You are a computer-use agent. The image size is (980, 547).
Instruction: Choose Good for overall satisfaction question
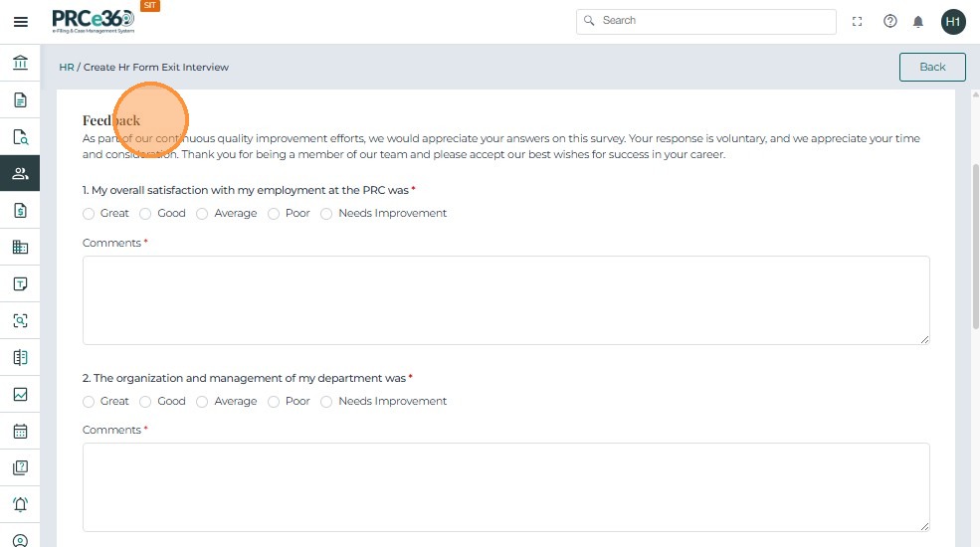click(x=145, y=214)
